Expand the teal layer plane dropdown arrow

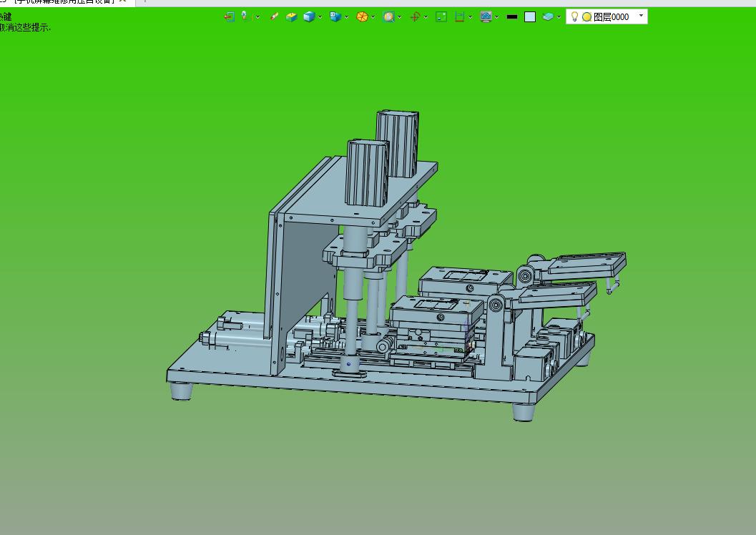559,17
